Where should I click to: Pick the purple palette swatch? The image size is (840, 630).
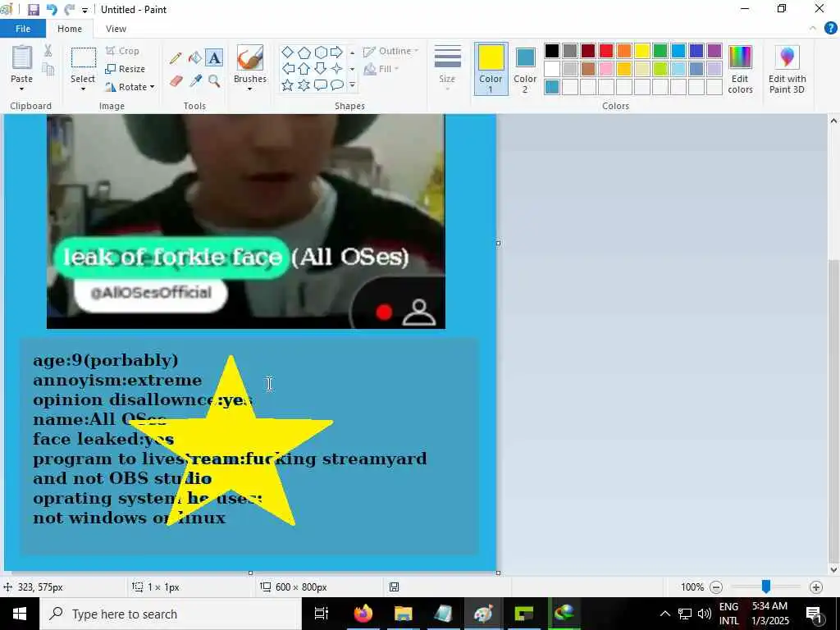714,51
